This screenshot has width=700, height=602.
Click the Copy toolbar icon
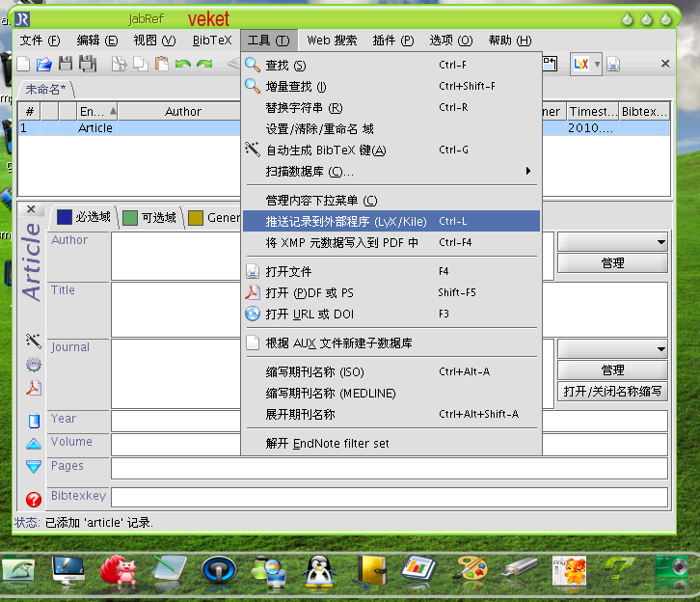pyautogui.click(x=141, y=64)
